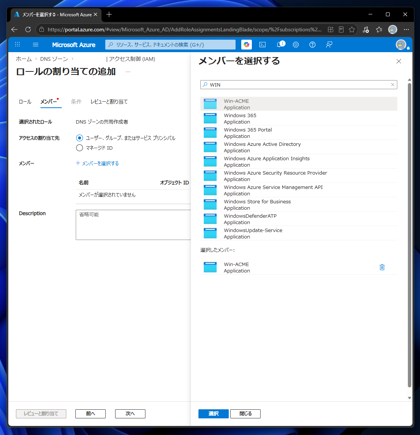420x435 pixels.
Task: Open Cloud Shell in the header
Action: tap(263, 45)
